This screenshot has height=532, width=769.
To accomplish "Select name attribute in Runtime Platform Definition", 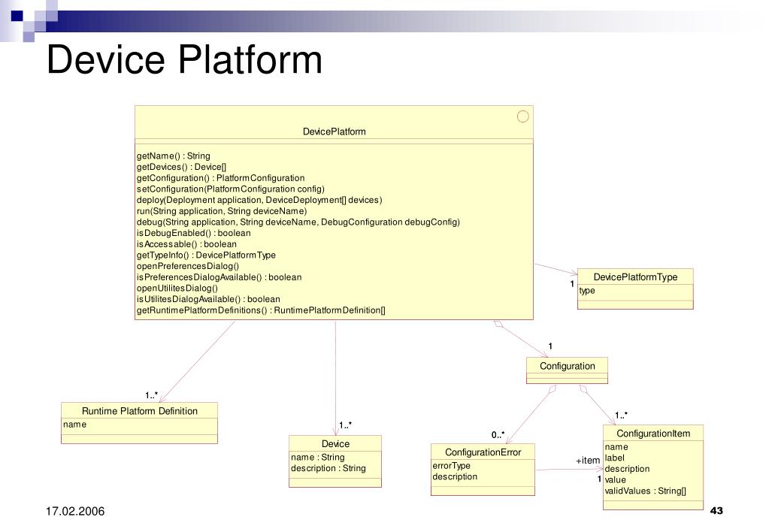I will point(74,424).
